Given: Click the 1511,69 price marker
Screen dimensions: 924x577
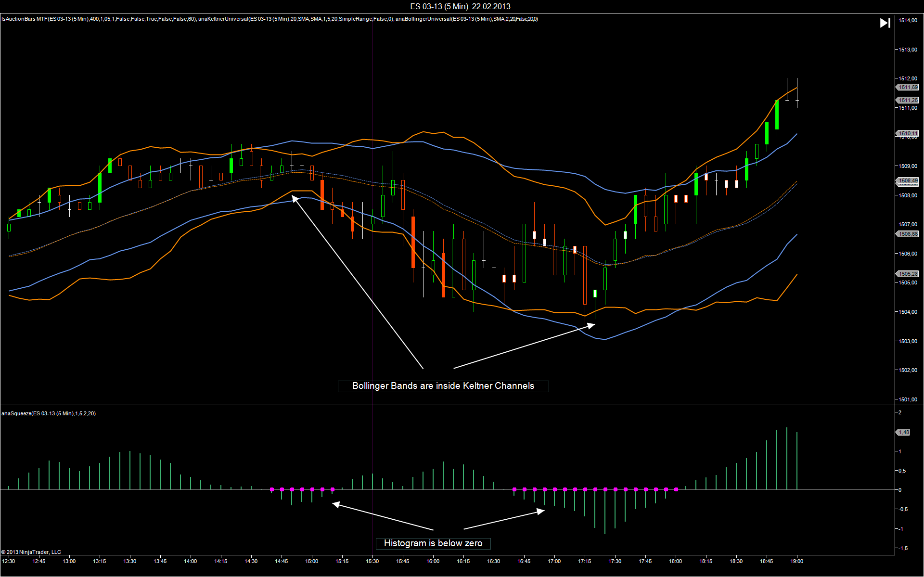Looking at the screenshot, I should click(x=908, y=87).
